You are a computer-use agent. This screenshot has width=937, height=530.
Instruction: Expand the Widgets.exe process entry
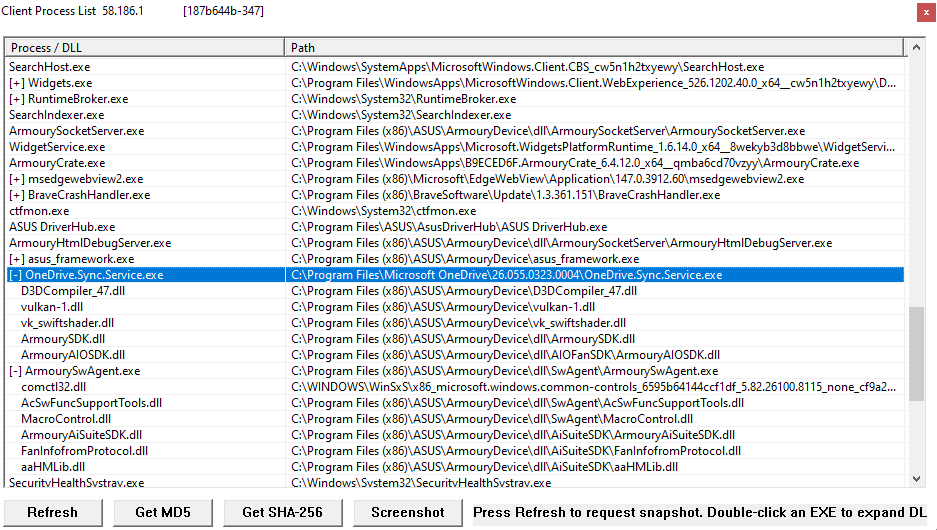17,83
